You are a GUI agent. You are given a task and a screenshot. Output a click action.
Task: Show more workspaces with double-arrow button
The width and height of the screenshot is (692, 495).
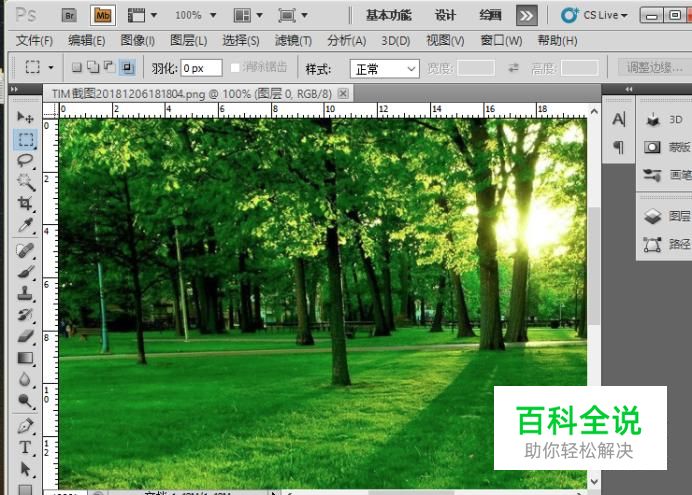[527, 16]
